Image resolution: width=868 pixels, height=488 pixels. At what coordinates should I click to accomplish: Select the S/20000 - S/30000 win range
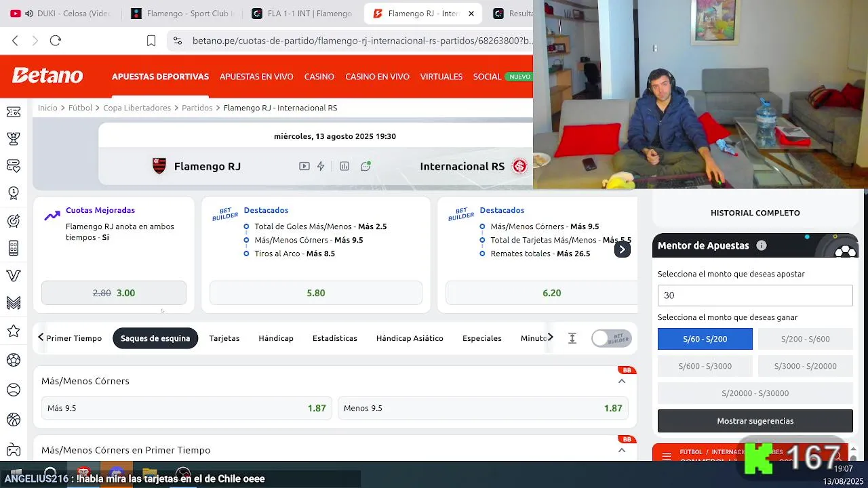[x=755, y=393]
